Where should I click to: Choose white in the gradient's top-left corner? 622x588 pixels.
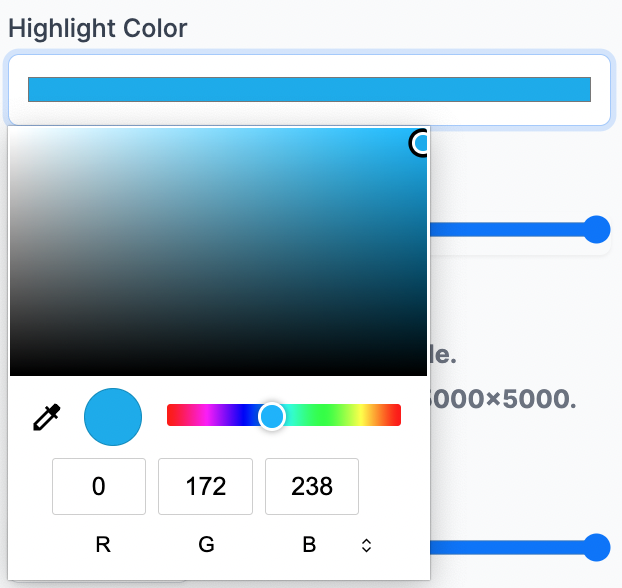(12, 130)
